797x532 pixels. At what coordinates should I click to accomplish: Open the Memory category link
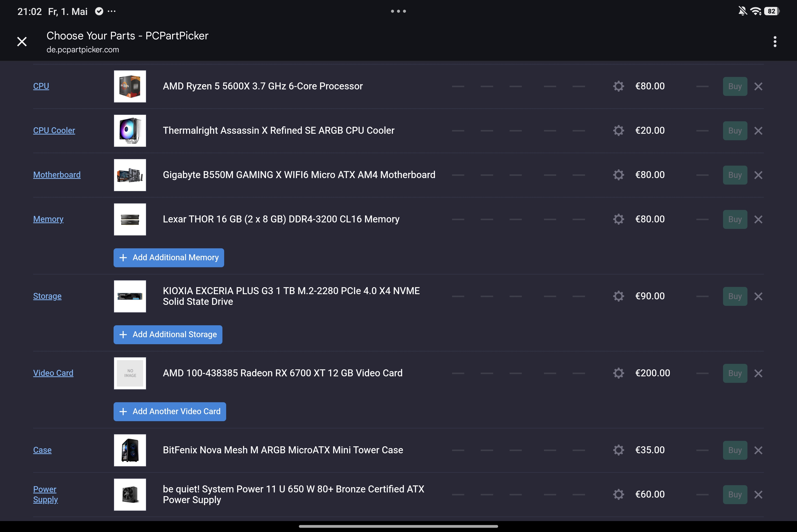[x=48, y=219]
